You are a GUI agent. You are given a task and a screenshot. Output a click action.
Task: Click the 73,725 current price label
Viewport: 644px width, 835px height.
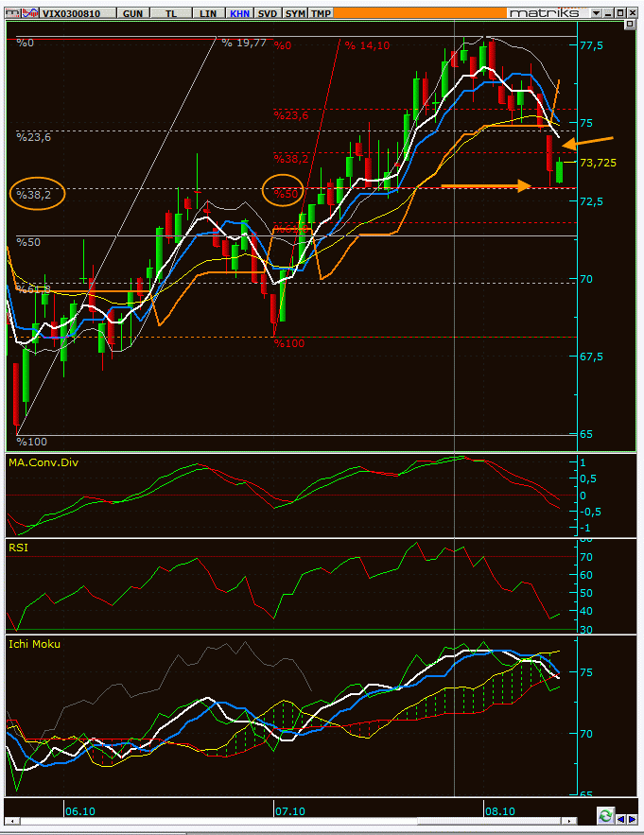[599, 163]
